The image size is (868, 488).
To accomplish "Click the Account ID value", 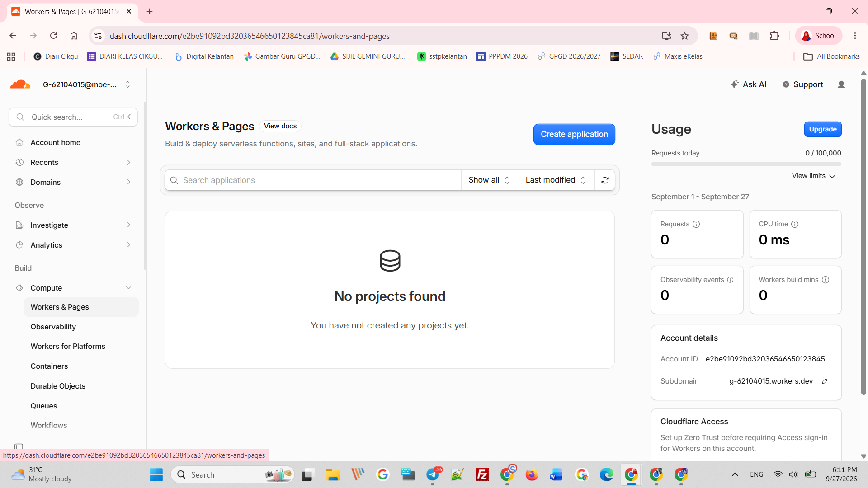I will tap(768, 359).
